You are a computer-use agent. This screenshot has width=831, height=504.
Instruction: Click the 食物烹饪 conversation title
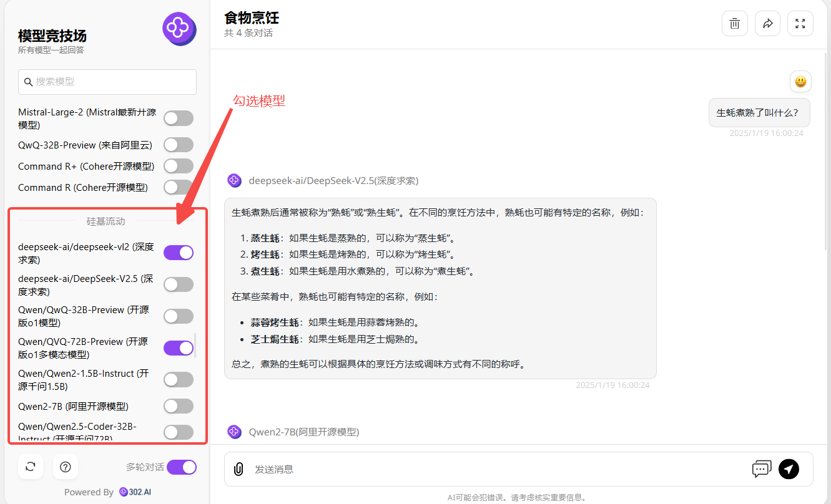[x=252, y=17]
